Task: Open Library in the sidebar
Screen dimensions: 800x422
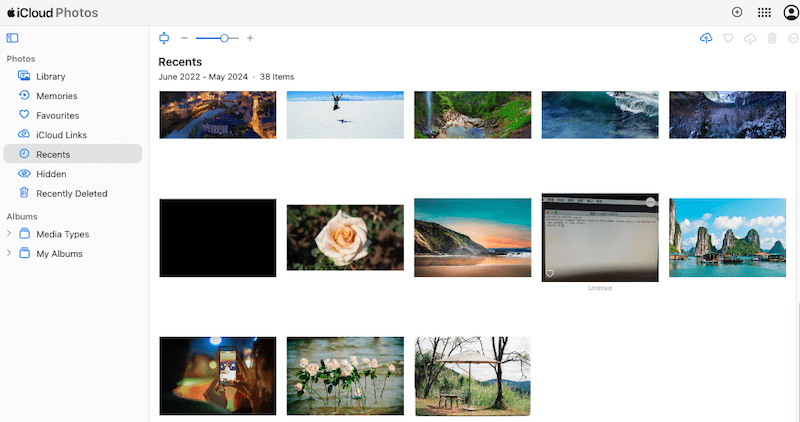Action: [x=72, y=76]
